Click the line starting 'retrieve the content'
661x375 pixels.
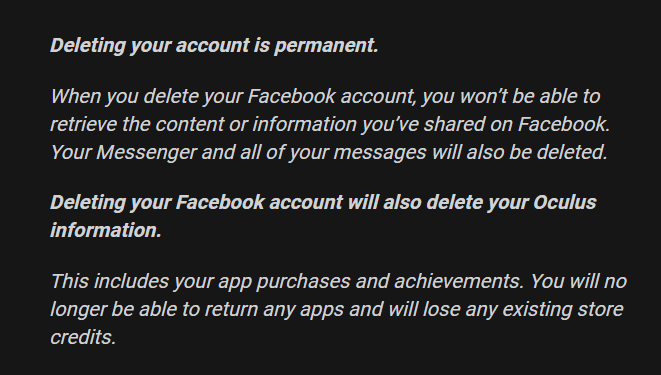click(x=330, y=124)
